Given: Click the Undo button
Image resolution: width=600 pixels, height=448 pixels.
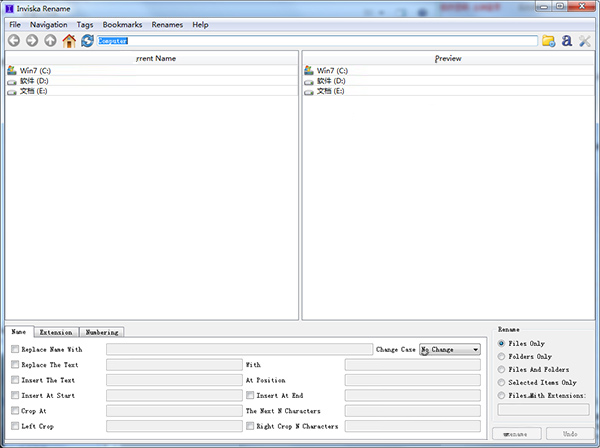Looking at the screenshot, I should pos(570,434).
